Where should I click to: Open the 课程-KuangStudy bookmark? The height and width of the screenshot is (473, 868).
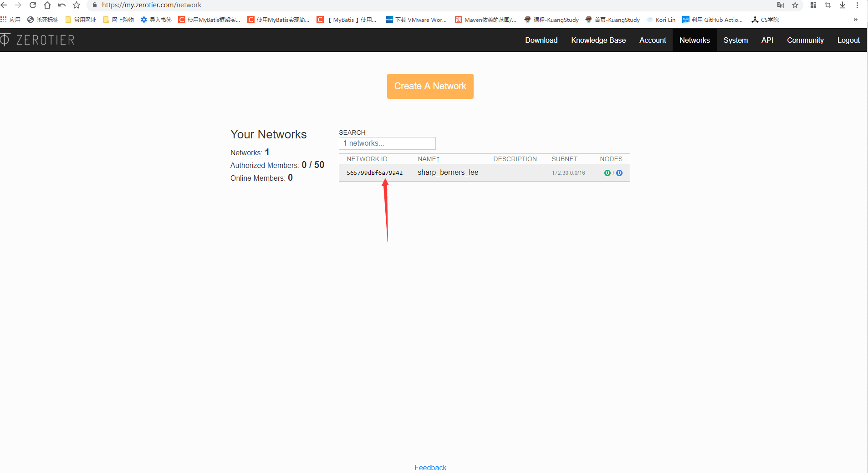(551, 20)
